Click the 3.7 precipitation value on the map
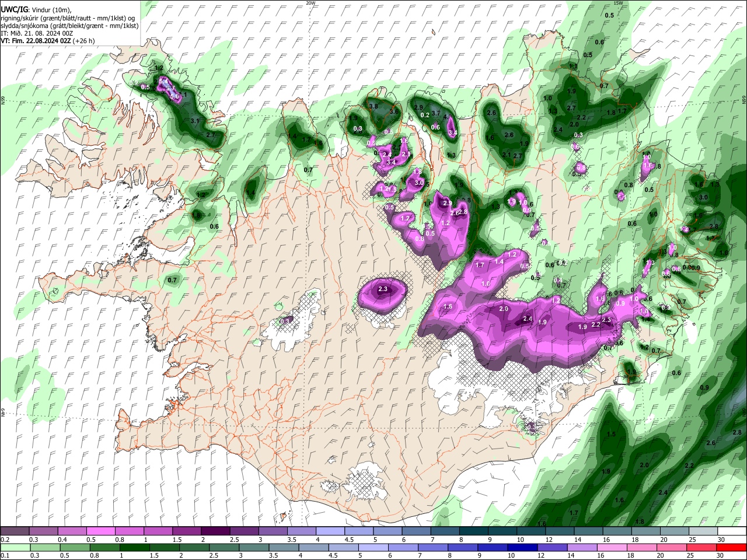 (435, 113)
